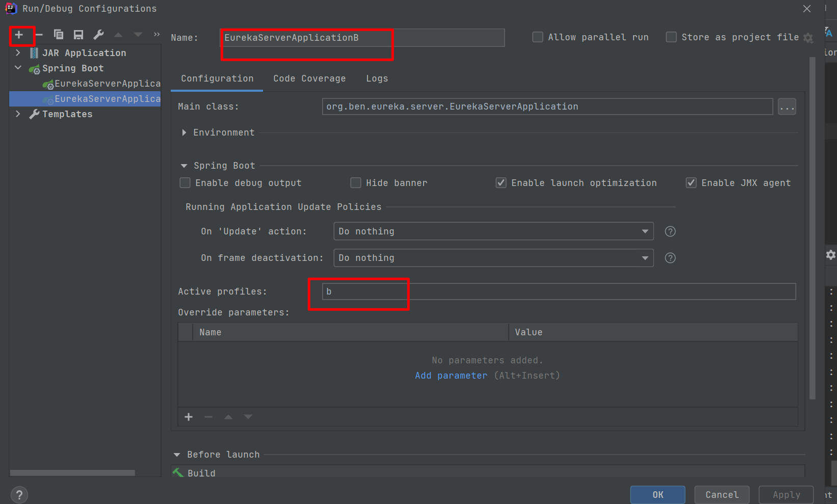The image size is (837, 504).
Task: Click the left panel's horizontal scrollbar
Action: point(72,473)
